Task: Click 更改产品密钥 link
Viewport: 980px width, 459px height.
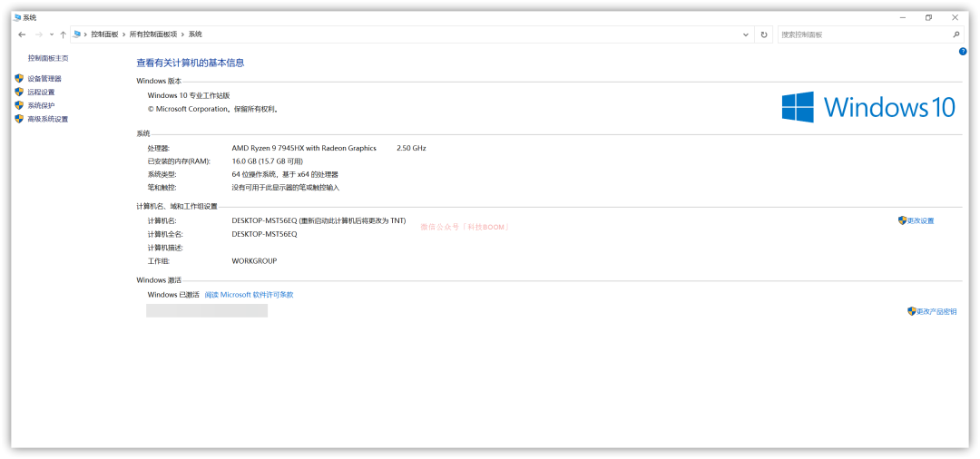Action: pyautogui.click(x=936, y=312)
